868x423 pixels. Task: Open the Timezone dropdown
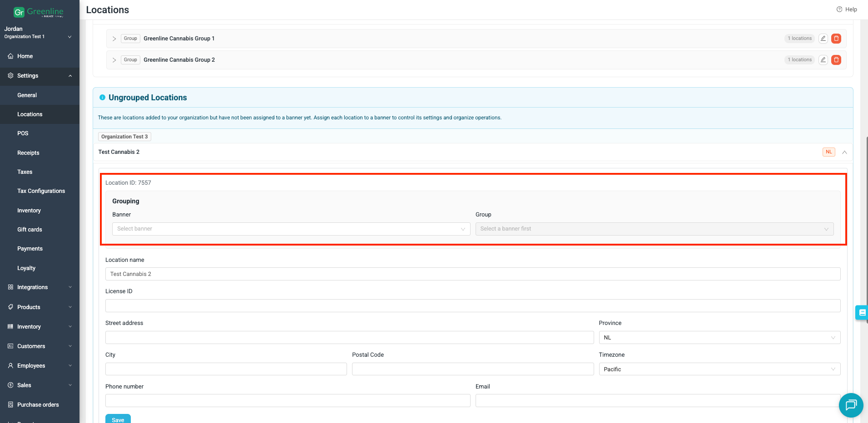pos(719,369)
